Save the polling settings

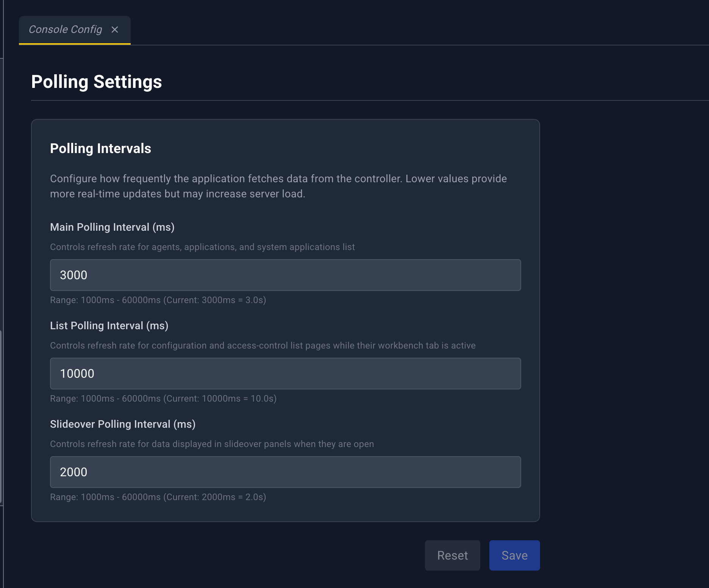tap(514, 555)
